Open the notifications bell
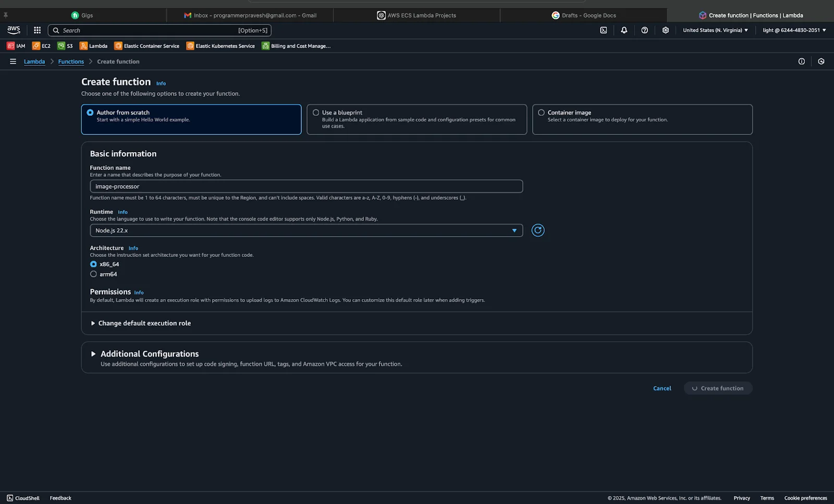This screenshot has height=504, width=834. point(623,30)
